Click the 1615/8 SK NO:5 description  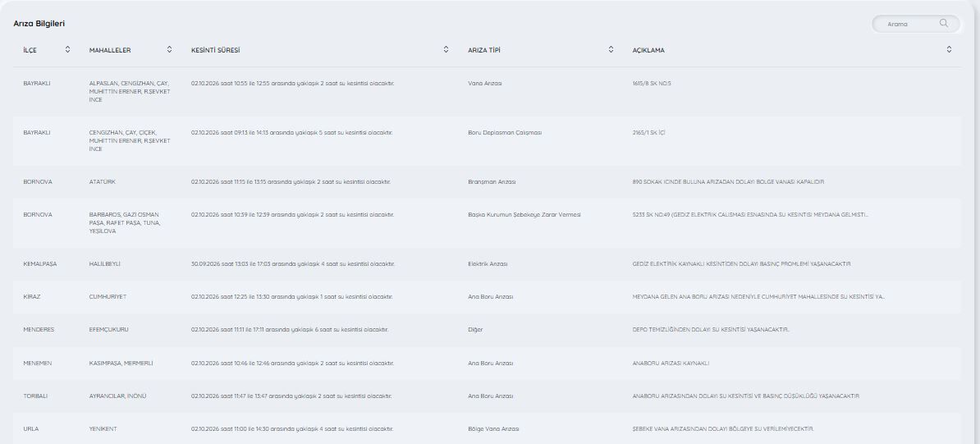pyautogui.click(x=651, y=83)
